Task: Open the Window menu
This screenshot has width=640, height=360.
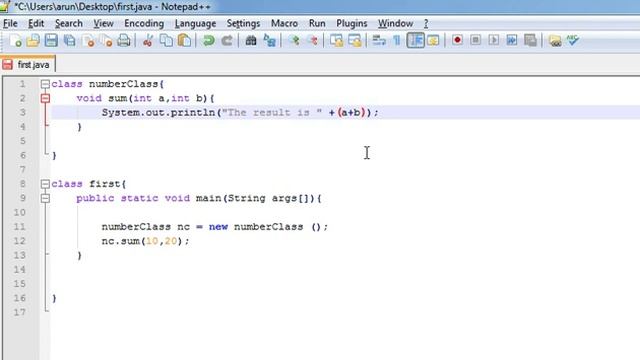Action: tap(396, 24)
